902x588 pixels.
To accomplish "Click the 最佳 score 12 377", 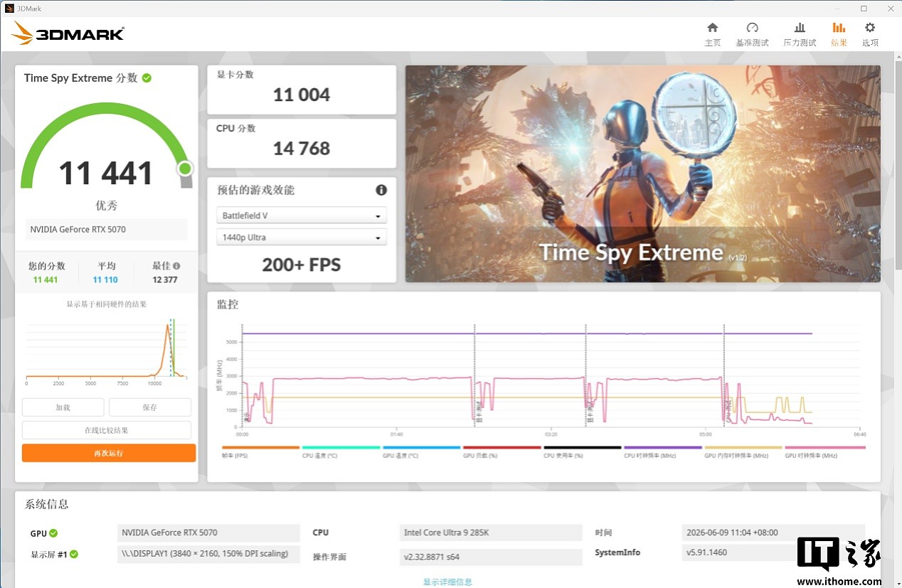I will click(x=165, y=279).
